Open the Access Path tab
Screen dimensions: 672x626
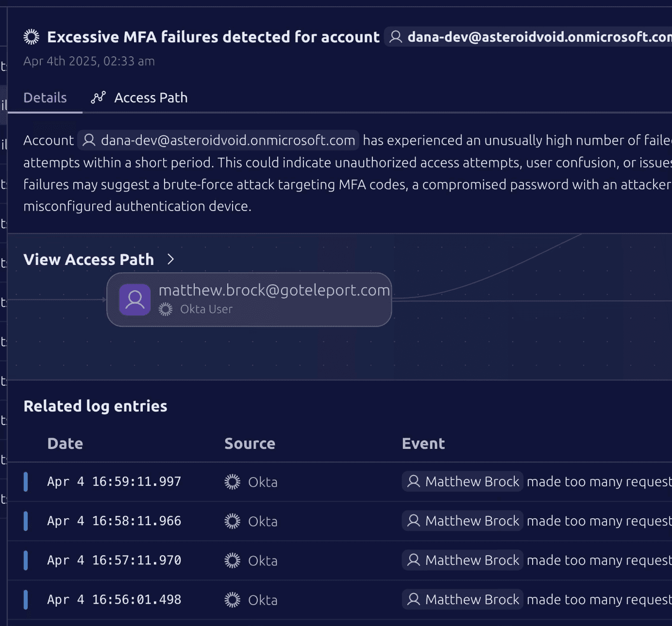151,98
